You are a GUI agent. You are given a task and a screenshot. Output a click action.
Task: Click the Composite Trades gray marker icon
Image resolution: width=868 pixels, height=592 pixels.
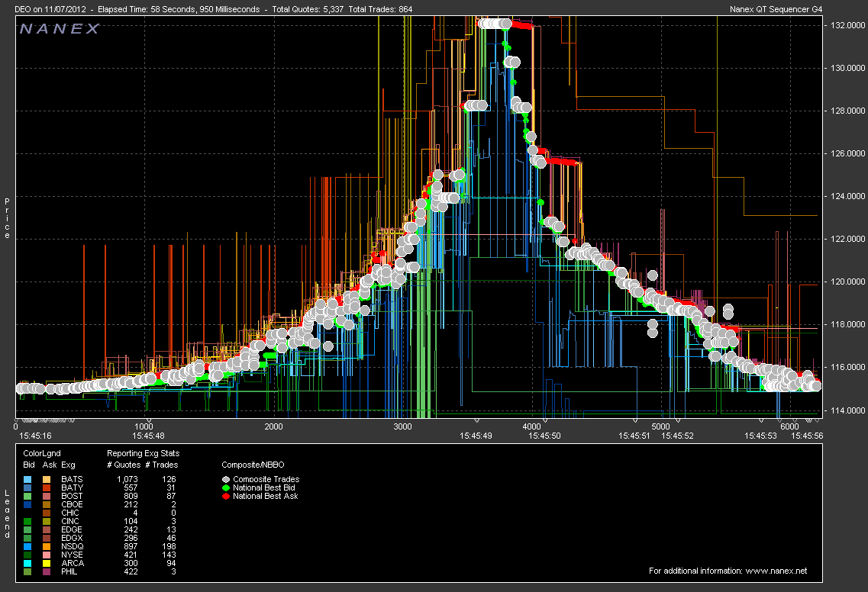click(x=225, y=480)
